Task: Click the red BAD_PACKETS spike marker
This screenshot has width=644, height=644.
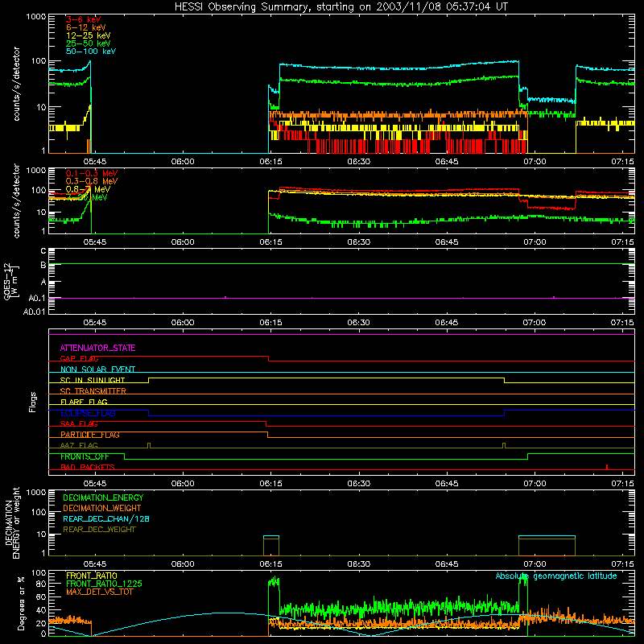Action: point(607,467)
